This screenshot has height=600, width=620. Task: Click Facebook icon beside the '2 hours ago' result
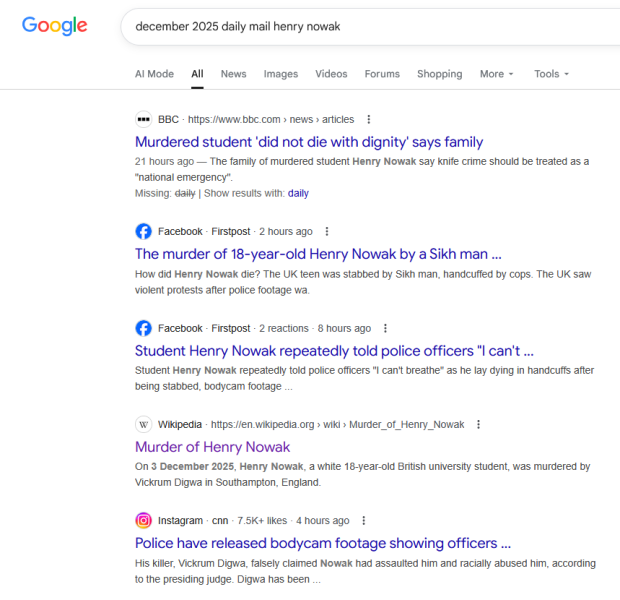(x=144, y=231)
